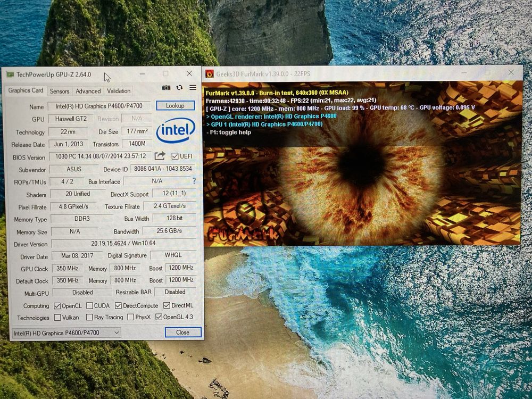The width and height of the screenshot is (532, 399).
Task: Toggle the OpenCL checkbox
Action: tap(57, 306)
